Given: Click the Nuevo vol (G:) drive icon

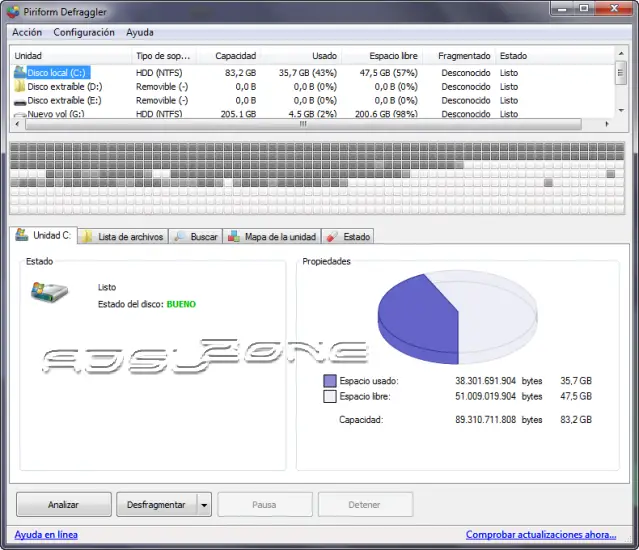Looking at the screenshot, I should click(20, 115).
